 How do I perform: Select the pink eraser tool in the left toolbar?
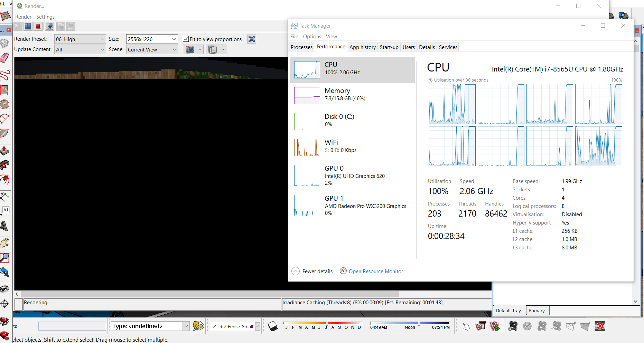[5, 58]
